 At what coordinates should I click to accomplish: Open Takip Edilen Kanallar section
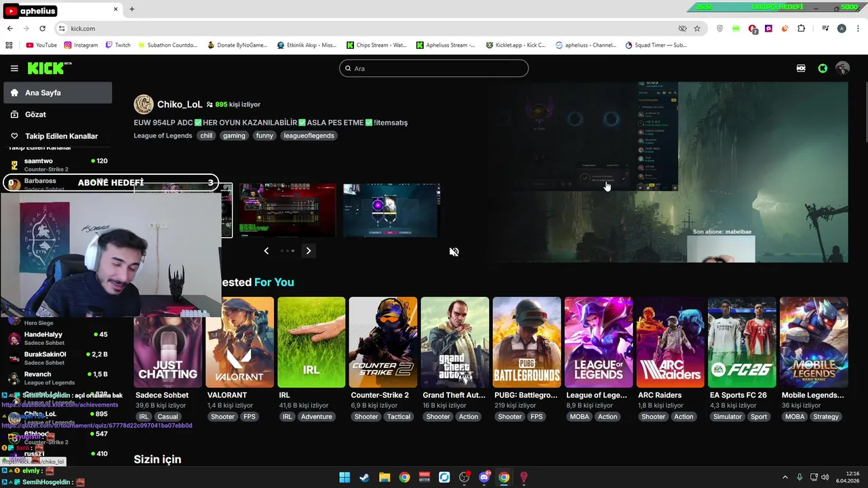coord(58,136)
